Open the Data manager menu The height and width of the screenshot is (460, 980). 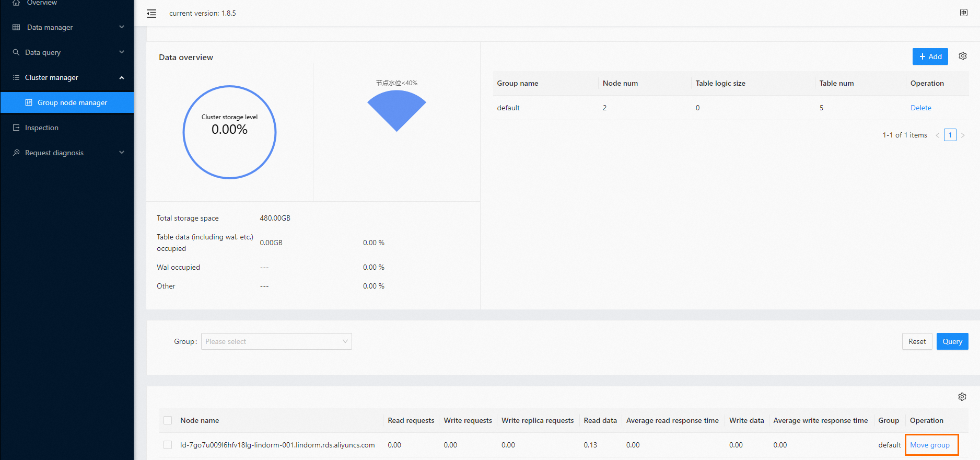tap(67, 27)
